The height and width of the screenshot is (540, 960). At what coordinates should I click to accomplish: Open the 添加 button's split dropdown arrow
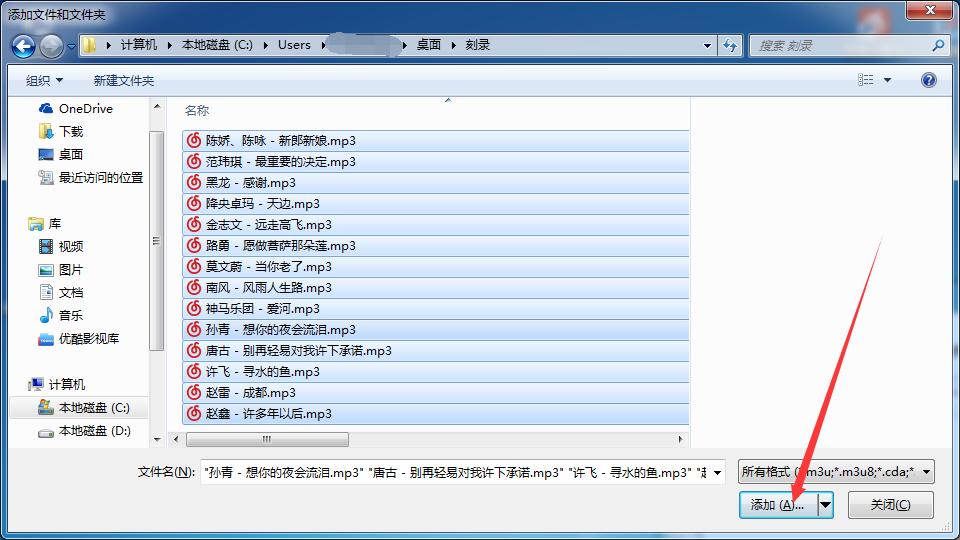click(825, 505)
